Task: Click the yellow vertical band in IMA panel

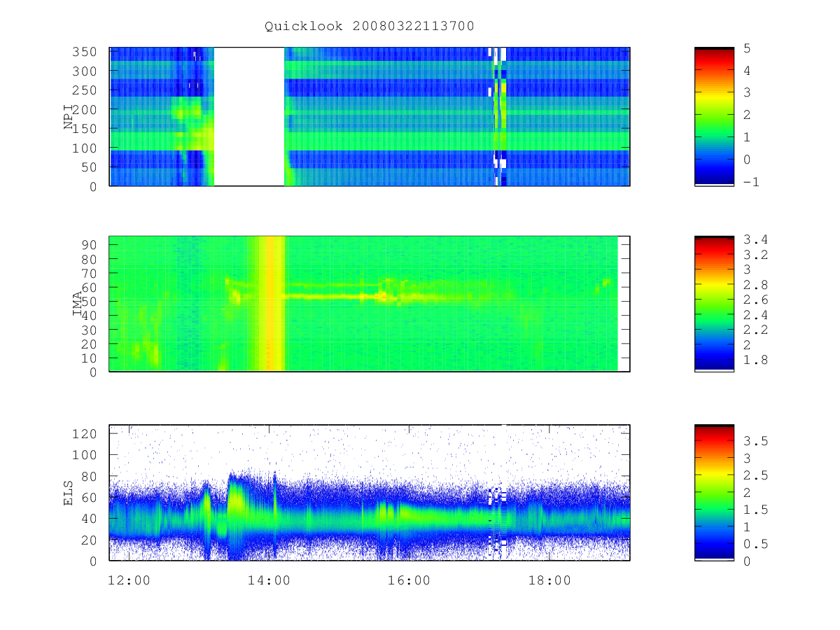Action: 272,303
